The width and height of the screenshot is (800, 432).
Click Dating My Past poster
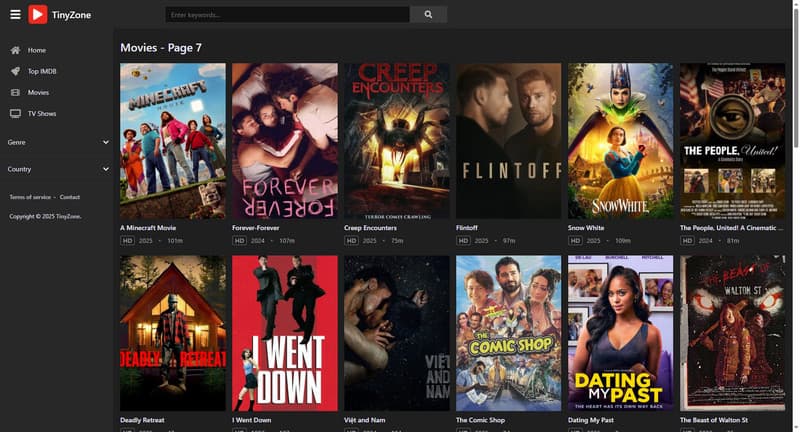click(620, 333)
